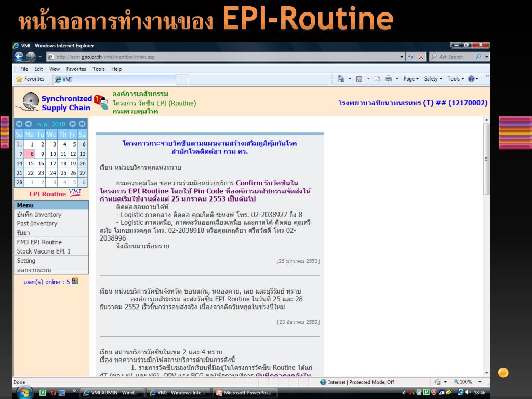Click the Setting menu link

26,261
